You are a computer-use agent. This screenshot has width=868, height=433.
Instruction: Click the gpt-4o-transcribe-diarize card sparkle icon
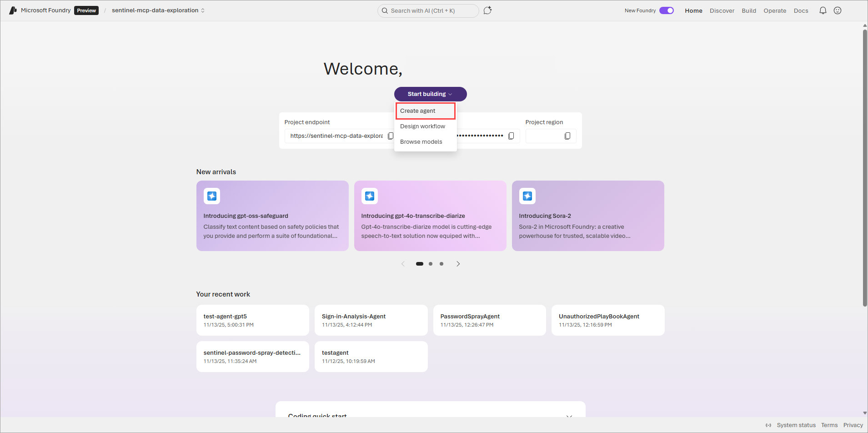370,196
